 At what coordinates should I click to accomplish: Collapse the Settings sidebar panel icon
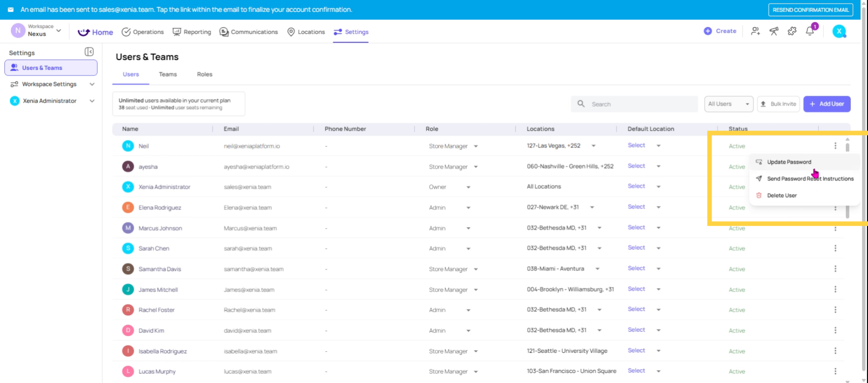pyautogui.click(x=89, y=52)
